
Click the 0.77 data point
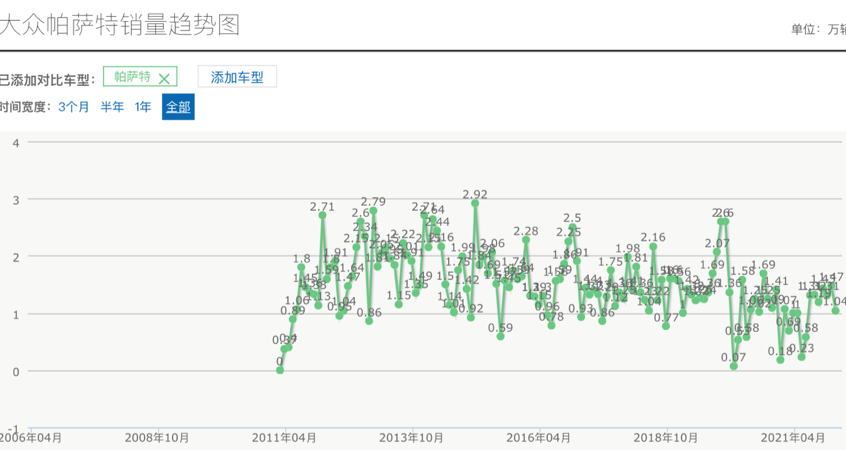(x=666, y=326)
